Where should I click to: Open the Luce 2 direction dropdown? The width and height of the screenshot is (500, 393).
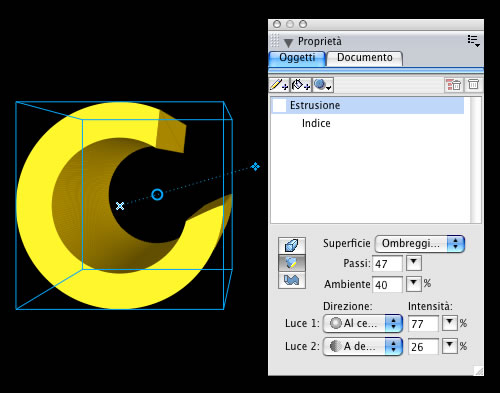pyautogui.click(x=363, y=347)
